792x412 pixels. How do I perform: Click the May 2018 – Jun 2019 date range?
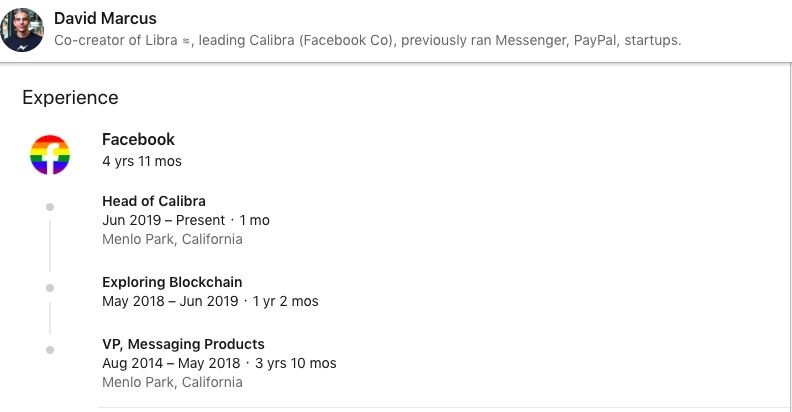click(x=170, y=301)
